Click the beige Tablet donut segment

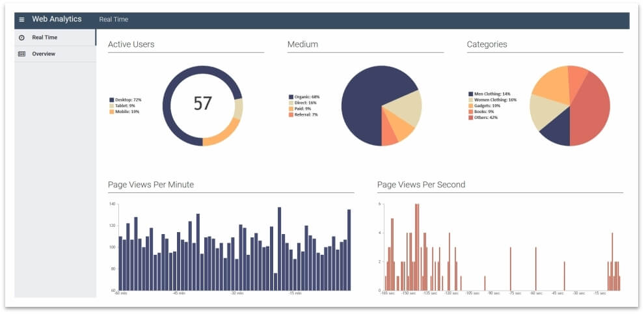coord(238,109)
